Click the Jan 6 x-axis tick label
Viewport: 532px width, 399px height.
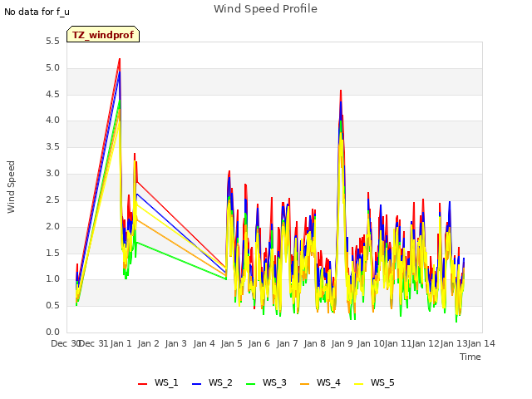(x=259, y=343)
